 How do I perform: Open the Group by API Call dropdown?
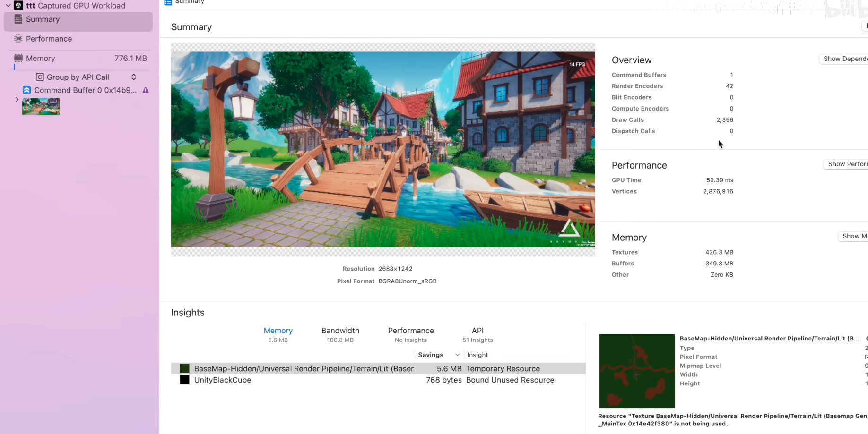(x=87, y=77)
